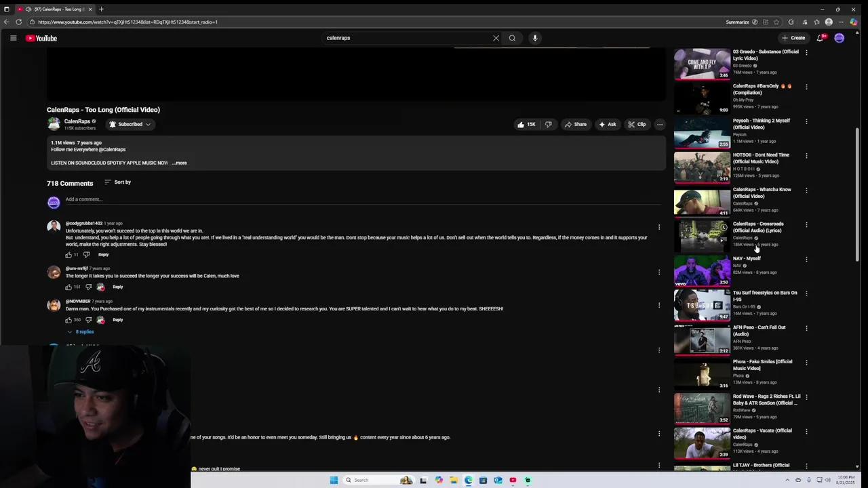
Task: Open Rod Wave Rags 2 Riches thumbnail
Action: click(702, 409)
